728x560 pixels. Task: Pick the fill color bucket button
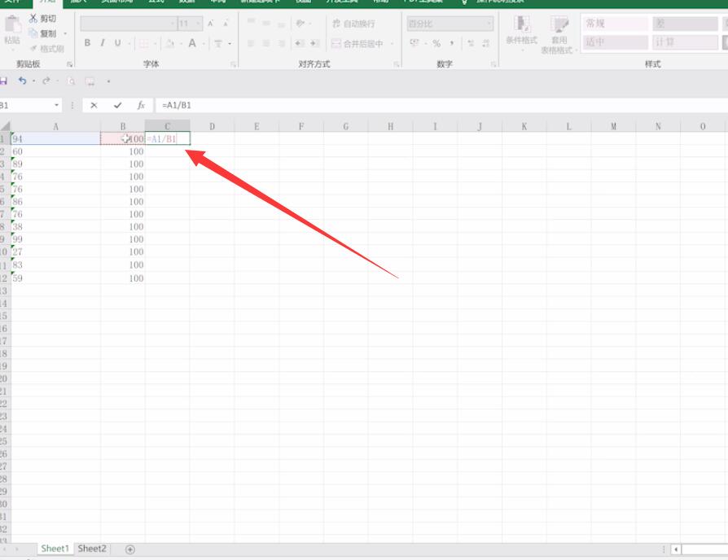pyautogui.click(x=170, y=44)
